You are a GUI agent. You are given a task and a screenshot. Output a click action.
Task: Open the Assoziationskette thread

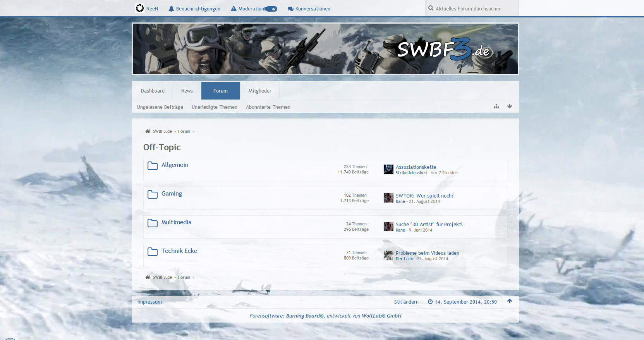click(x=416, y=167)
